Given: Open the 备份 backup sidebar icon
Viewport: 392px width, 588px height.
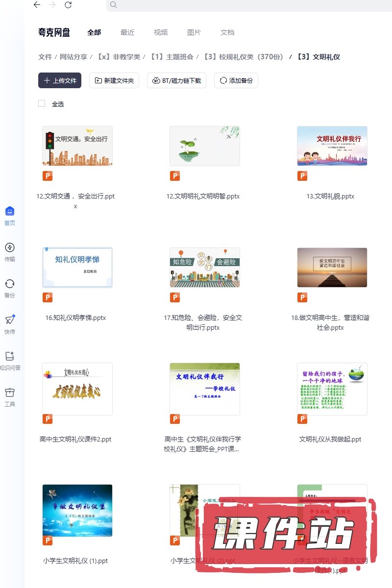Looking at the screenshot, I should [x=10, y=284].
